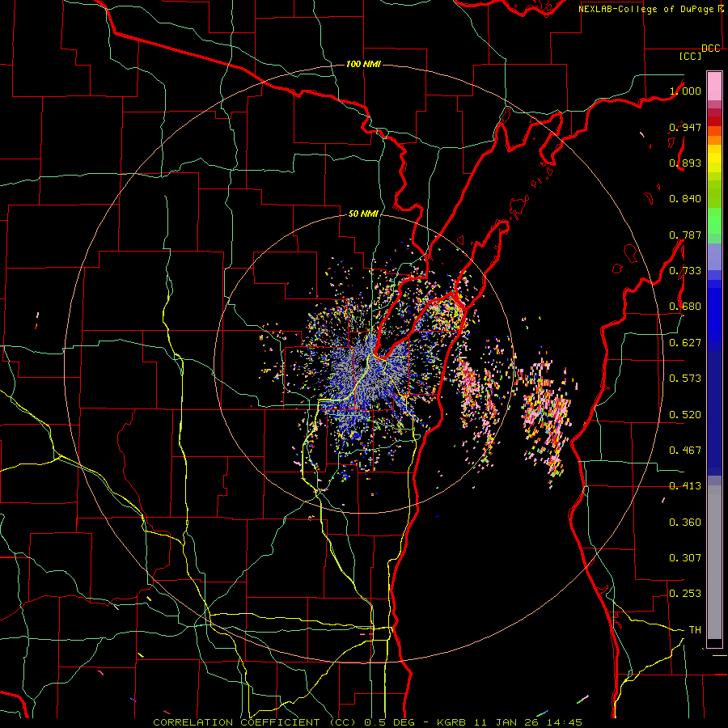Click the 0.360 scale value
Image resolution: width=728 pixels, height=728 pixels.
point(685,523)
